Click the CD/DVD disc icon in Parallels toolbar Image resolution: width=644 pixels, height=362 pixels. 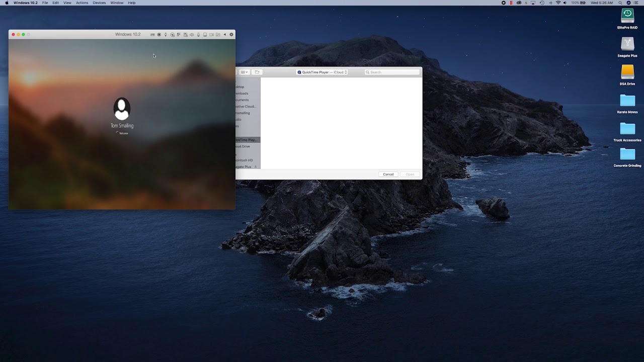(x=172, y=35)
